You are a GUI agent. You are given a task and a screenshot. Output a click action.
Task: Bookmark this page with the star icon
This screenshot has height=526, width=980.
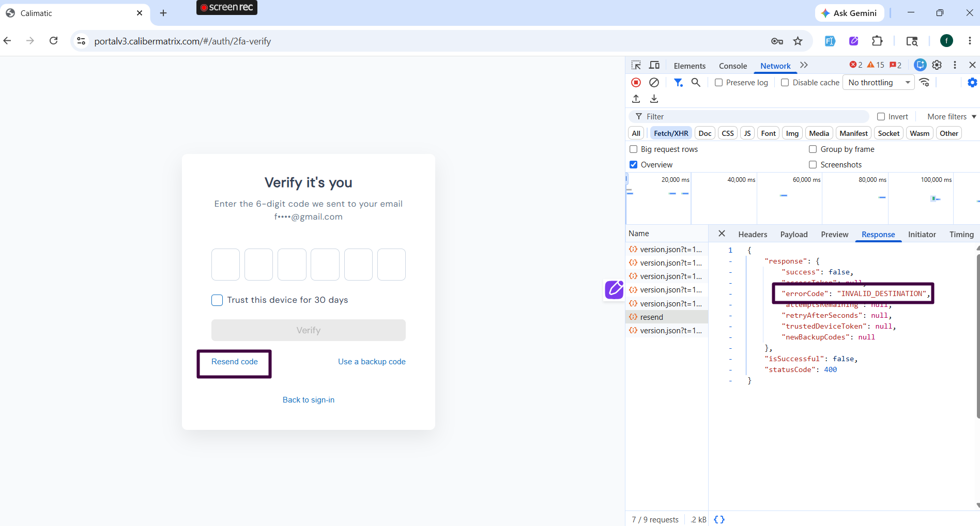click(x=798, y=41)
